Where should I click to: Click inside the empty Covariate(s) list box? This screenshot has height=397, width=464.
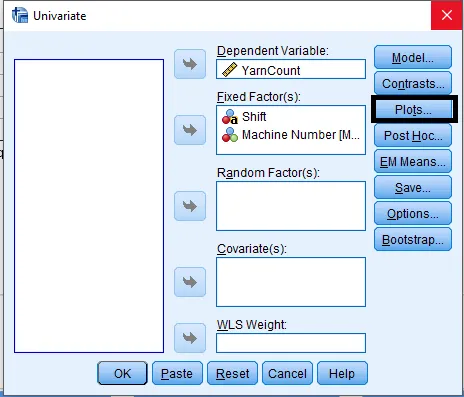291,282
